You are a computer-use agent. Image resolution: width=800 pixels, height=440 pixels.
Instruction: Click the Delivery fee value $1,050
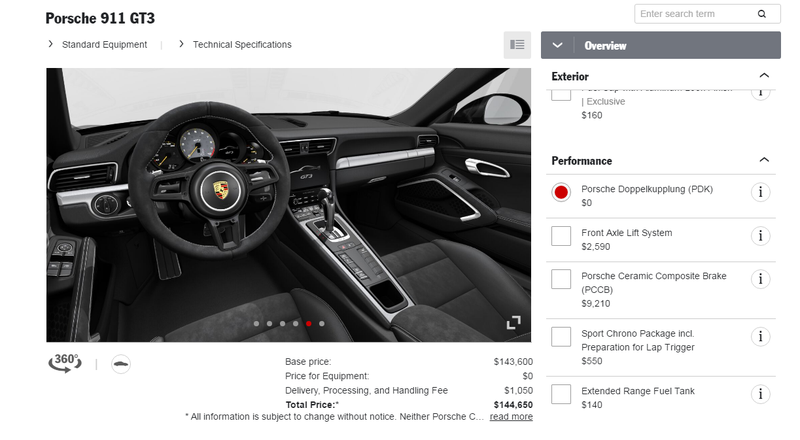[518, 390]
